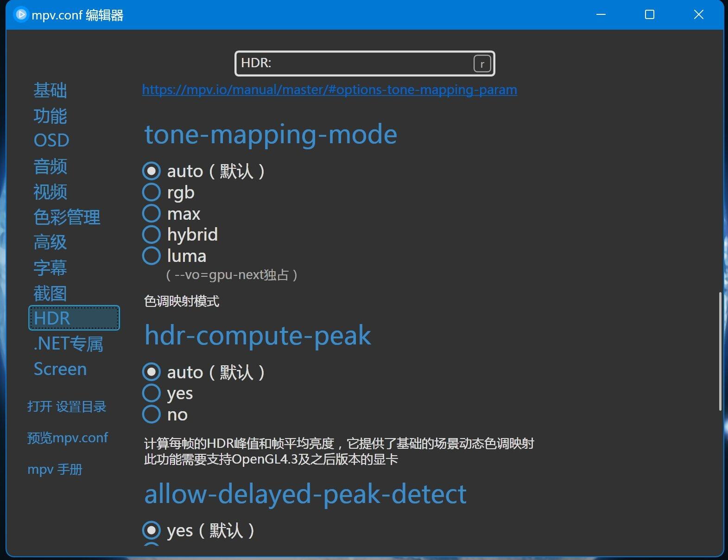Maximize the mpv.conf editor window
728x560 pixels.
tap(650, 15)
